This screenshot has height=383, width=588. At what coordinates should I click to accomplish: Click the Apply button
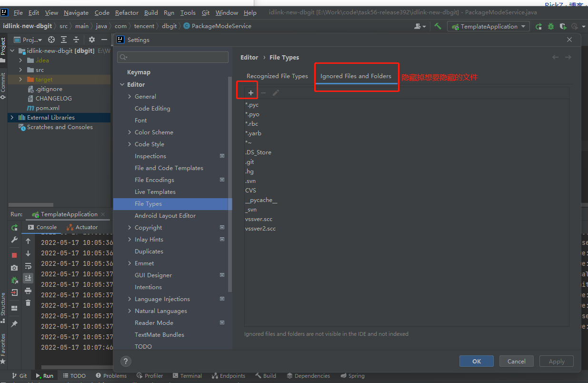(557, 361)
